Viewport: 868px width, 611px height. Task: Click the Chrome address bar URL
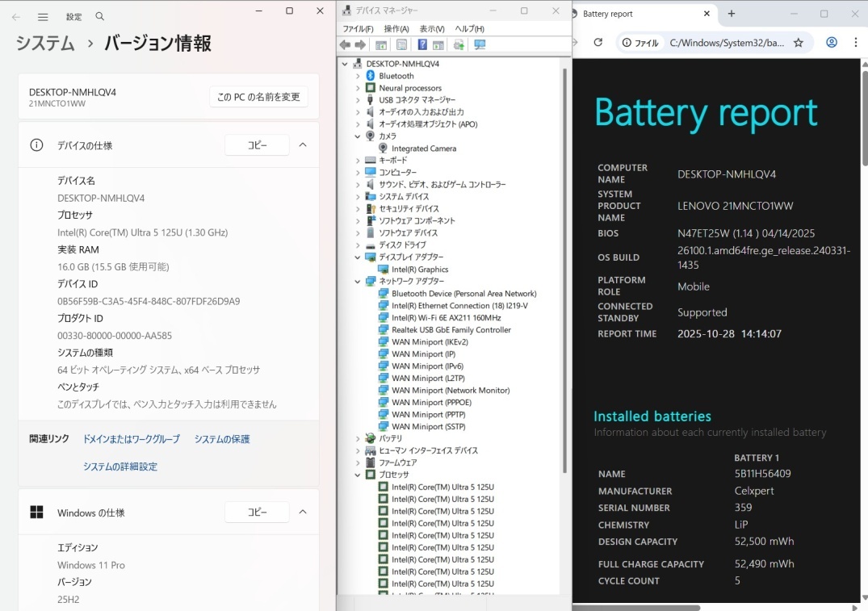[x=727, y=43]
